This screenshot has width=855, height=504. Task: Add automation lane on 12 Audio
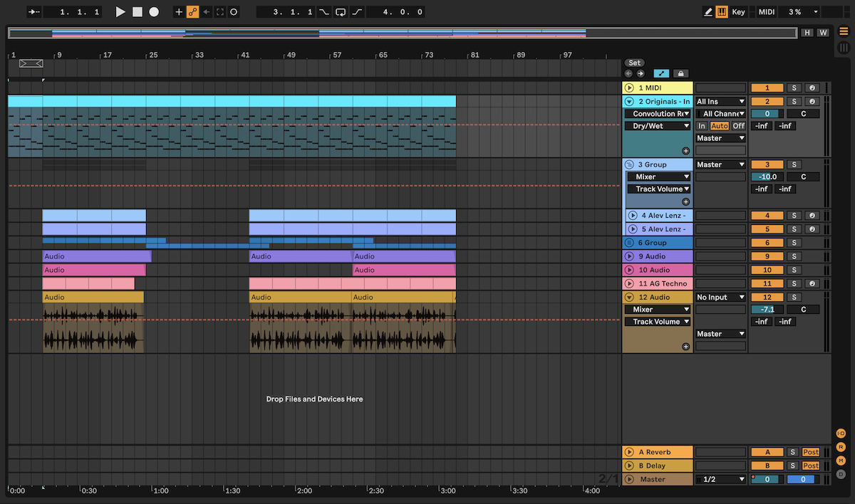(x=685, y=347)
